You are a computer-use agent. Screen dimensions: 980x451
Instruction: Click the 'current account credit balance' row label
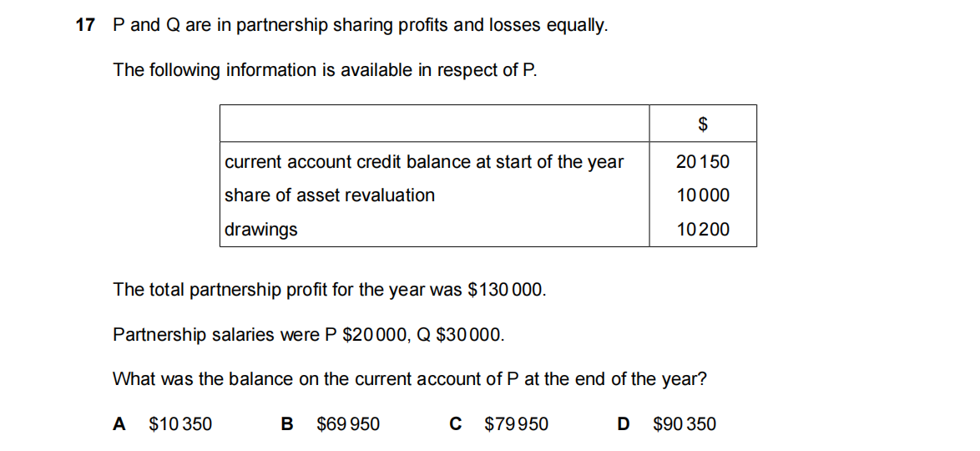(424, 162)
